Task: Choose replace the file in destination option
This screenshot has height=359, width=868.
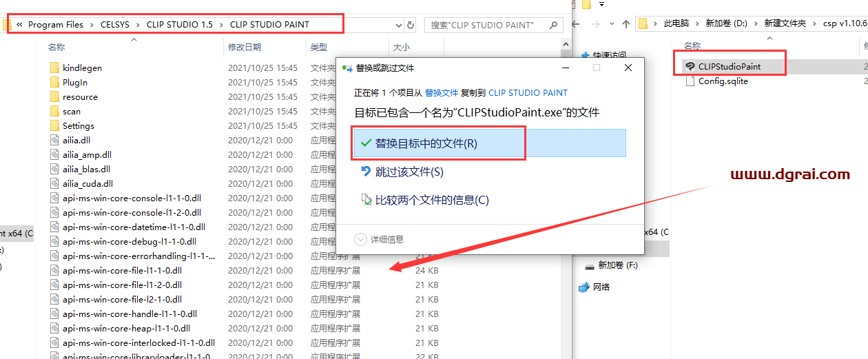Action: [x=489, y=143]
